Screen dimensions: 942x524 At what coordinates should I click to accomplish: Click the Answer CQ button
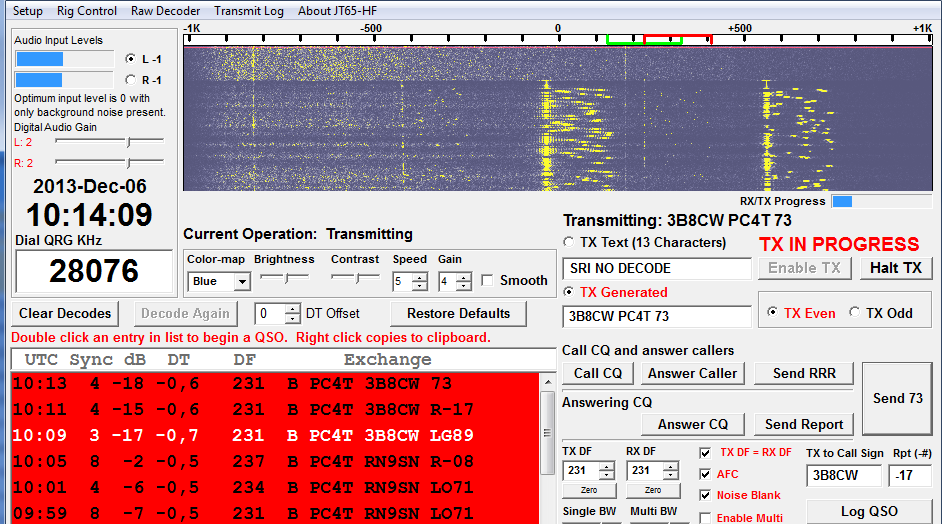[693, 425]
